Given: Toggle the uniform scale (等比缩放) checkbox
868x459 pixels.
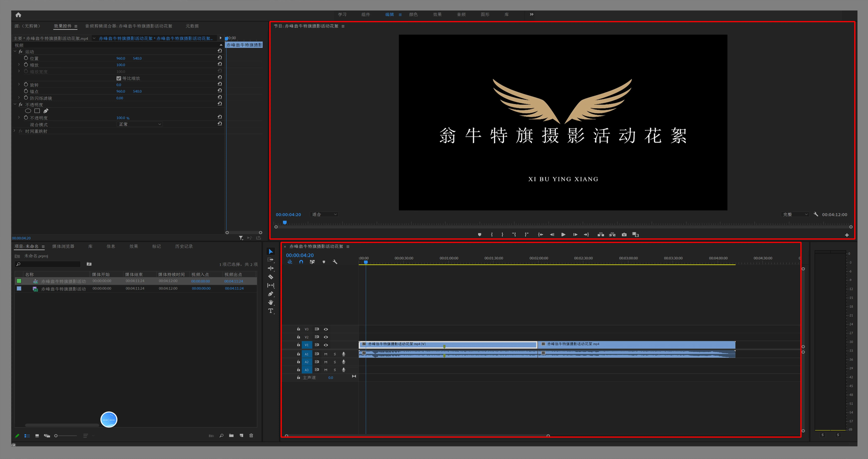Looking at the screenshot, I should click(119, 78).
